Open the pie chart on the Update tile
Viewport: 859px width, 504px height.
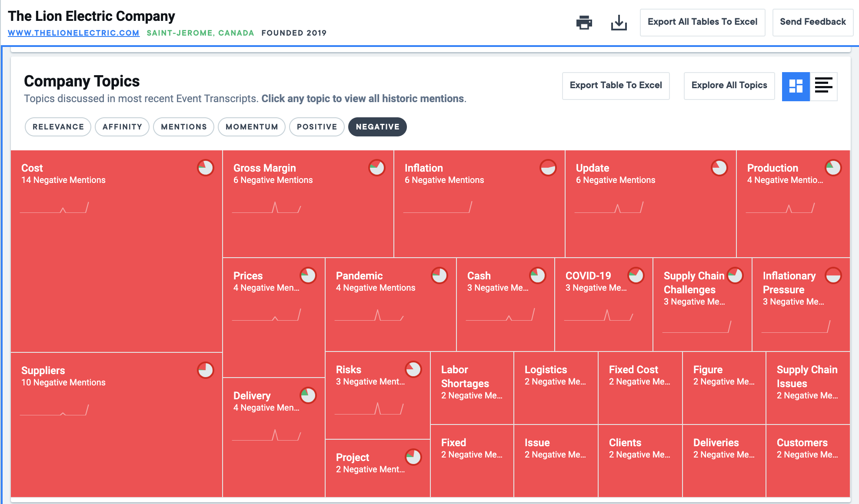719,167
